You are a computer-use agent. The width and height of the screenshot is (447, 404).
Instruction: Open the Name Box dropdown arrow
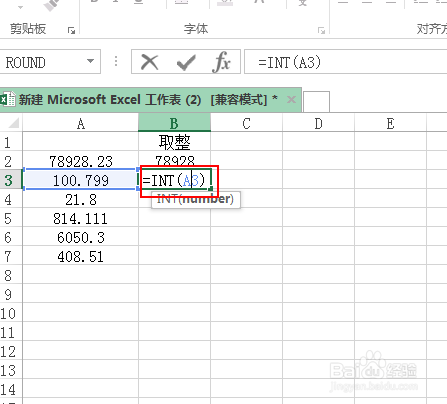(90, 61)
